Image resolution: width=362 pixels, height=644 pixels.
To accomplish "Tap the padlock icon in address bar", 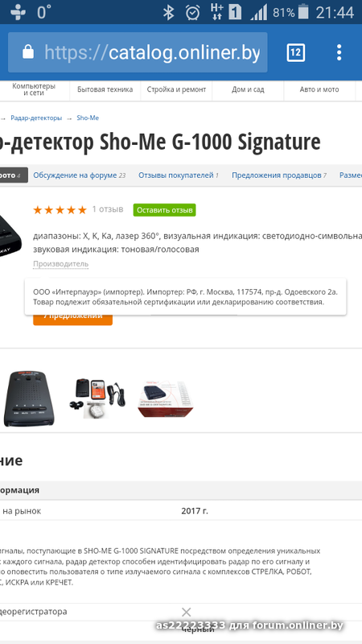I will pos(28,52).
